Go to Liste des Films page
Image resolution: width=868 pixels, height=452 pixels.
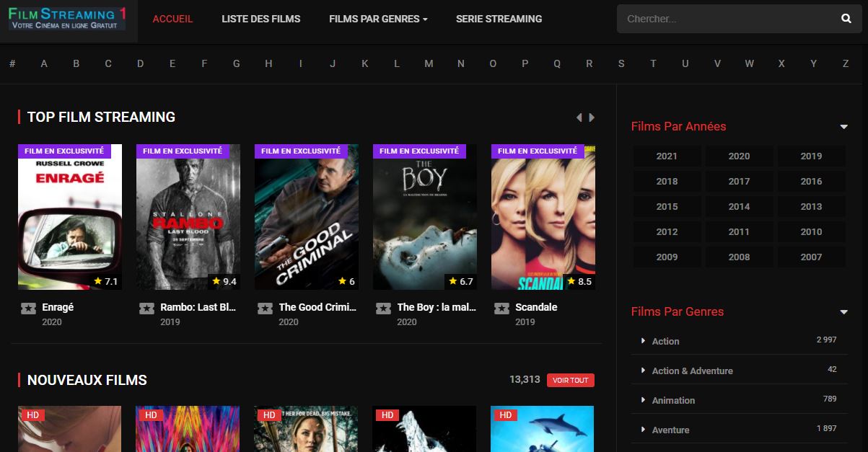[x=260, y=19]
